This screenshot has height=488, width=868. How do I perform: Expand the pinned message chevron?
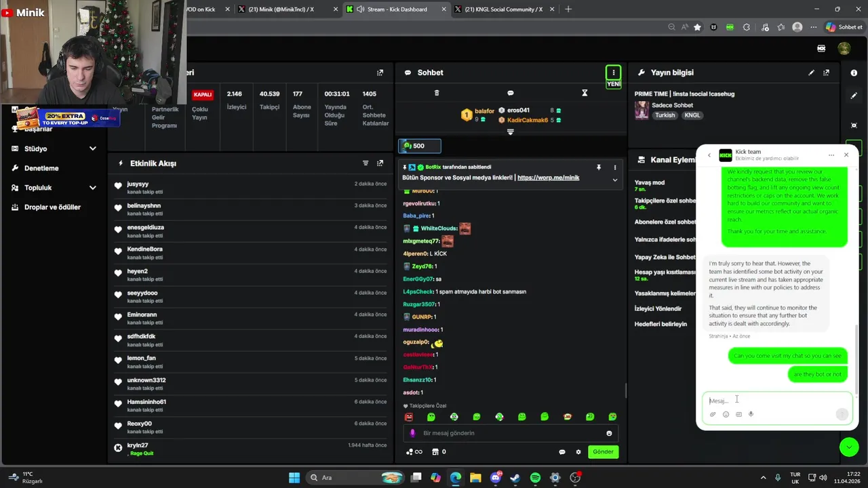pos(615,180)
